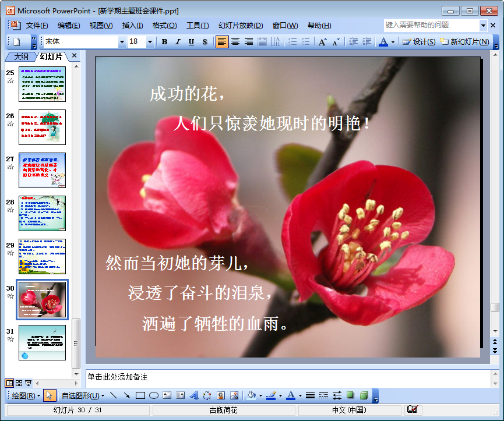Set Center text alignment

(235, 42)
